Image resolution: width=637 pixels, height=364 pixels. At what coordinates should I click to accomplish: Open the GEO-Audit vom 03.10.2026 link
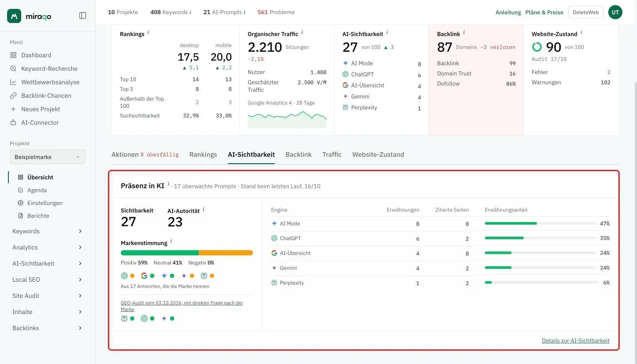pyautogui.click(x=182, y=306)
